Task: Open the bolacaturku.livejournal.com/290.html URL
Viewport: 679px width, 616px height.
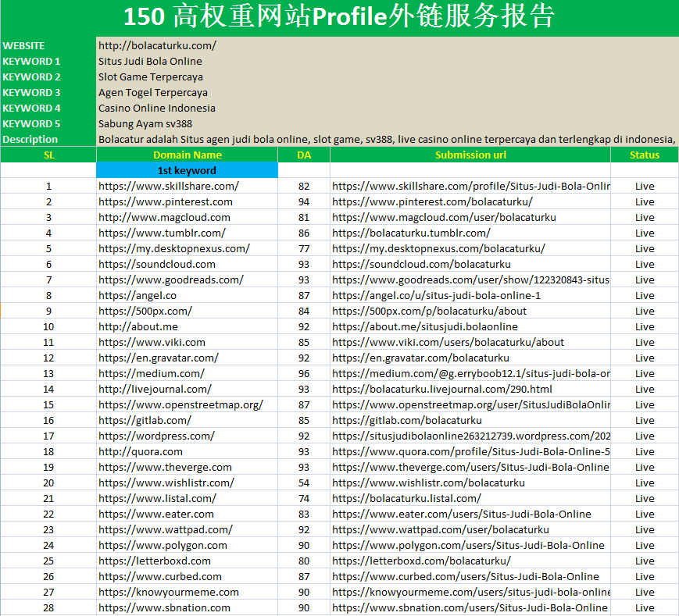Action: tap(442, 389)
